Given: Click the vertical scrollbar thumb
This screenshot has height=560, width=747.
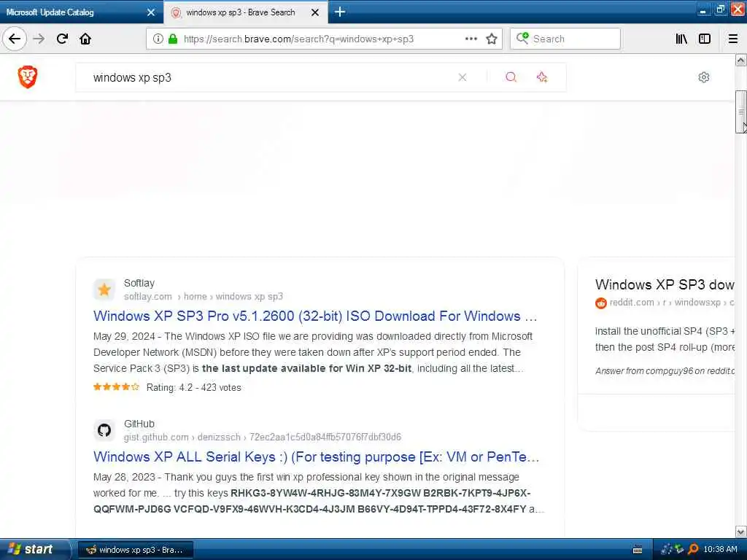Looking at the screenshot, I should [741, 112].
